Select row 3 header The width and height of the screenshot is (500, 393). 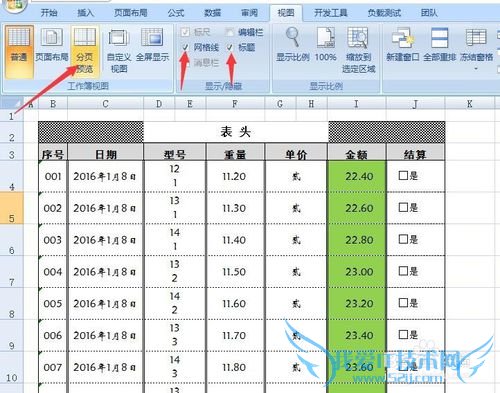(12, 152)
